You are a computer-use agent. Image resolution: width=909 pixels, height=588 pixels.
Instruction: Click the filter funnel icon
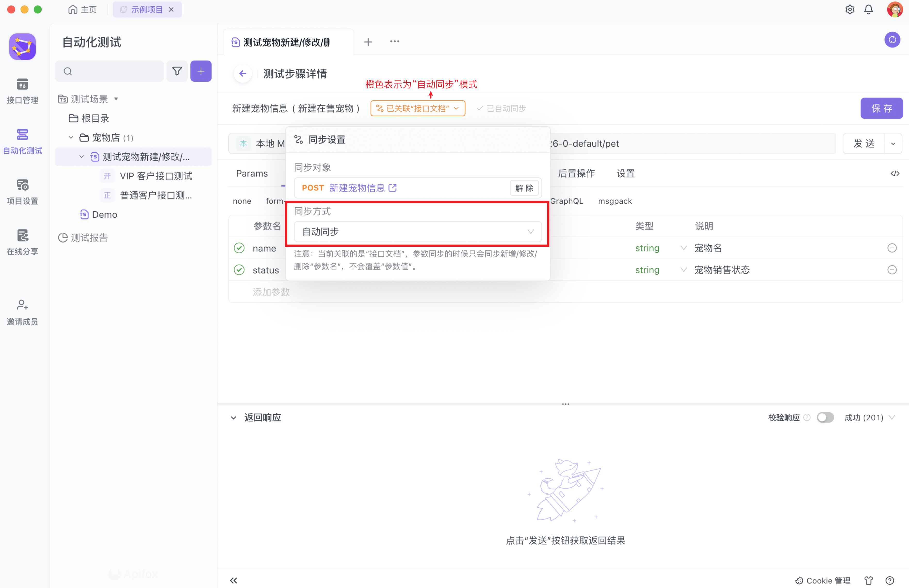(177, 71)
